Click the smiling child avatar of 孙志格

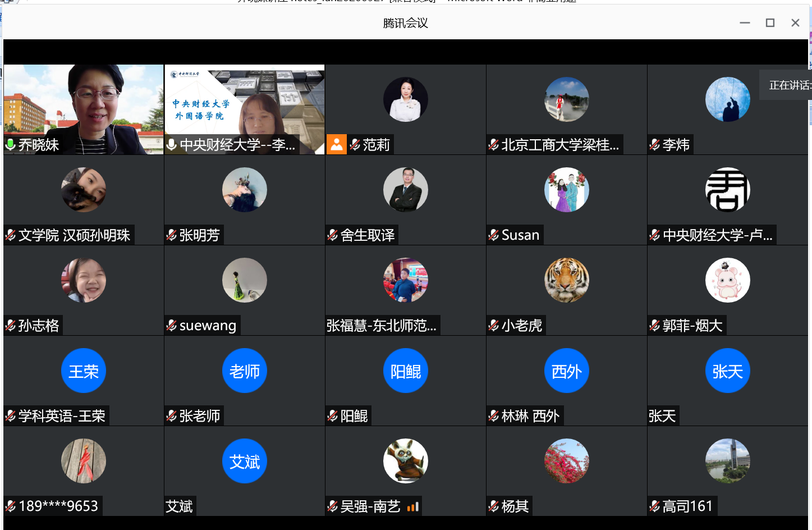(84, 280)
